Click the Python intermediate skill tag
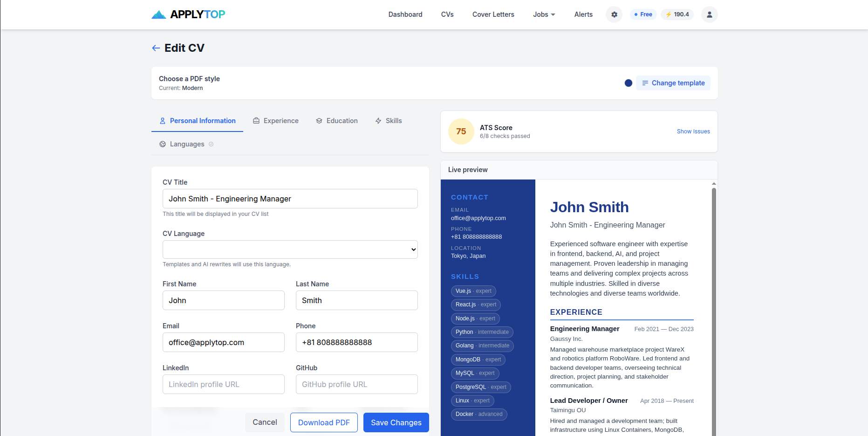 point(482,332)
